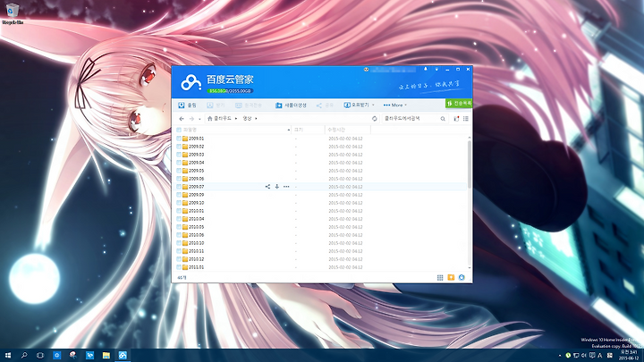644x362 pixels.
Task: Click the user avatar in title bar
Action: pos(366,70)
